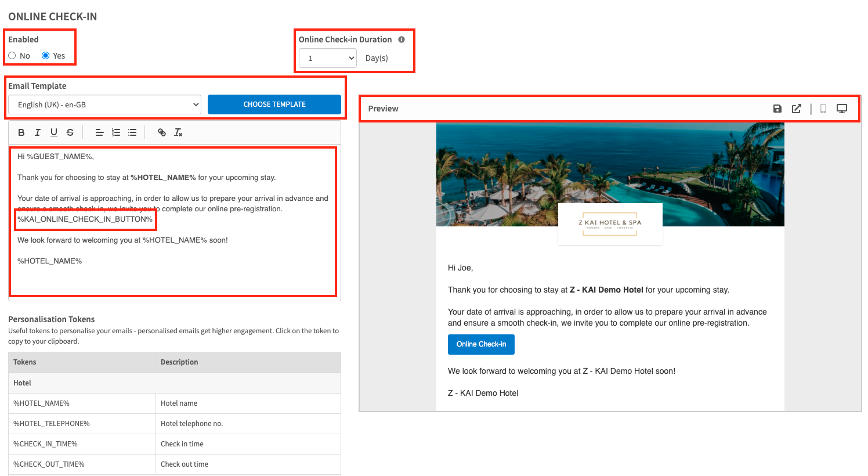The width and height of the screenshot is (868, 476).
Task: Toggle bold formatting in the editor toolbar
Action: 21,132
